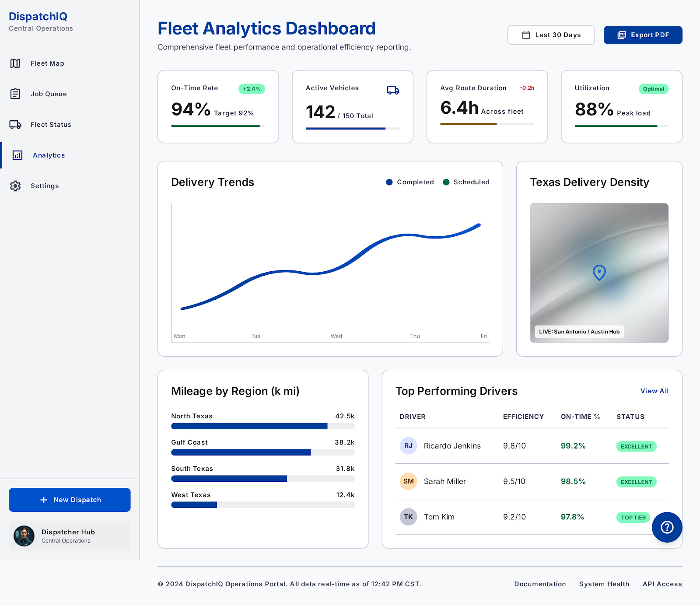Viewport: 700px width, 606px height.
Task: Click the plus icon in New Dispatch
Action: coord(44,500)
